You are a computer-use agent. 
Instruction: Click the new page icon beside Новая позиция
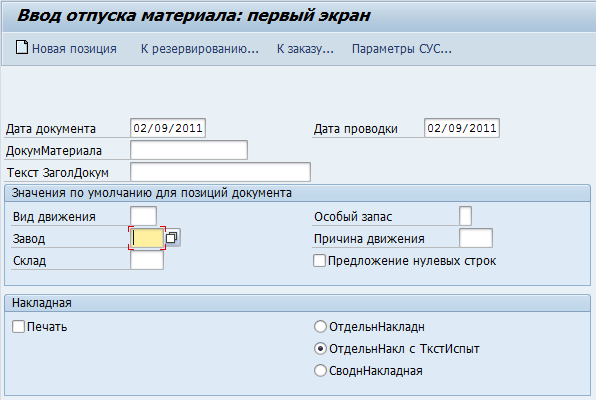click(22, 48)
